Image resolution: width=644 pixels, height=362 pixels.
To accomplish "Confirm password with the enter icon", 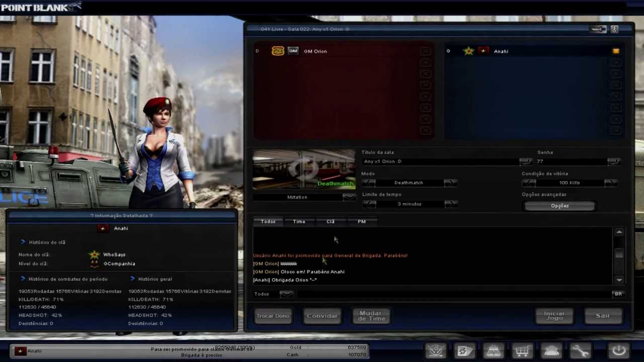I will [614, 161].
